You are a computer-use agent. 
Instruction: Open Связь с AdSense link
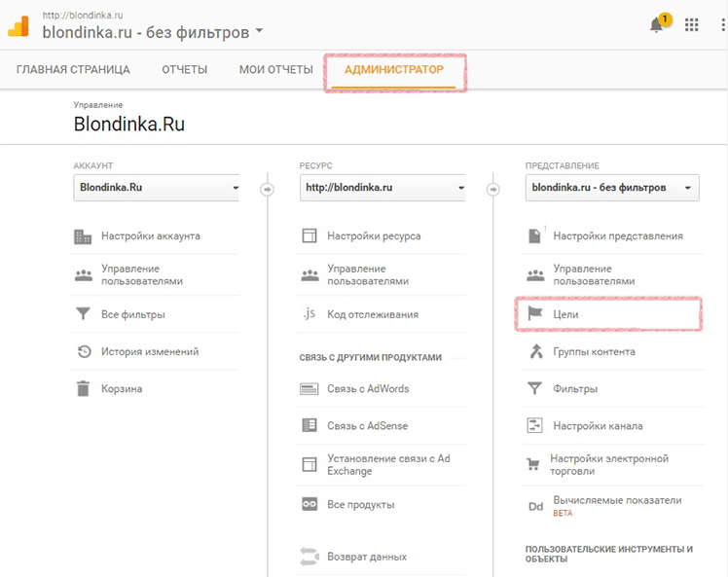point(367,425)
